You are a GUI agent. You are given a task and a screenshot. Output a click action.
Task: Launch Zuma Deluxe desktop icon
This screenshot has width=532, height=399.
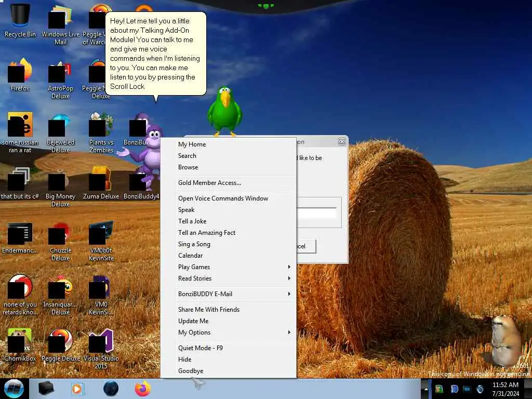tap(101, 183)
